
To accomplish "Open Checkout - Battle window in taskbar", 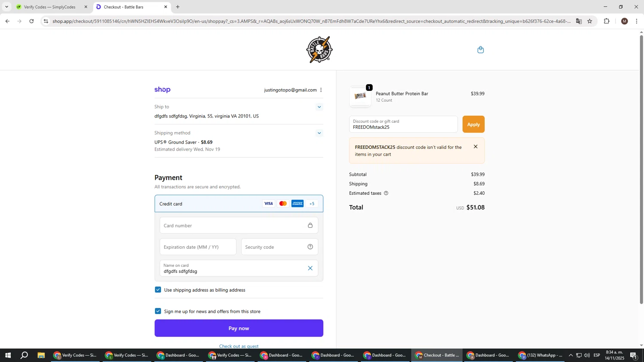I will [x=437, y=356].
